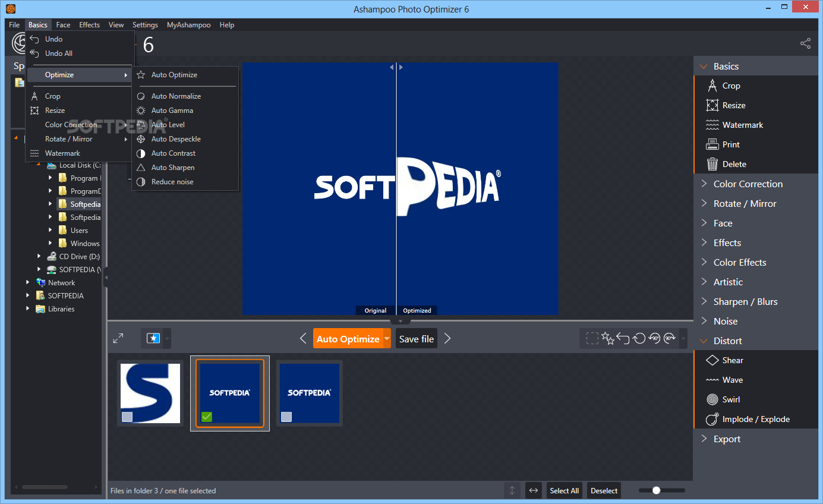Tick the checkbox on the third Softpedia thumbnail
The height and width of the screenshot is (504, 823).
pos(286,417)
